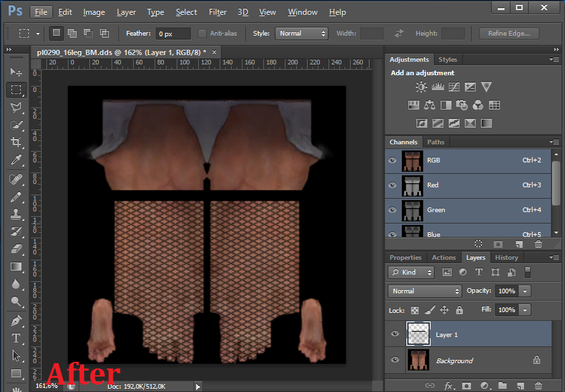The width and height of the screenshot is (565, 392).
Task: Select the Zoom tool
Action: coord(16,302)
